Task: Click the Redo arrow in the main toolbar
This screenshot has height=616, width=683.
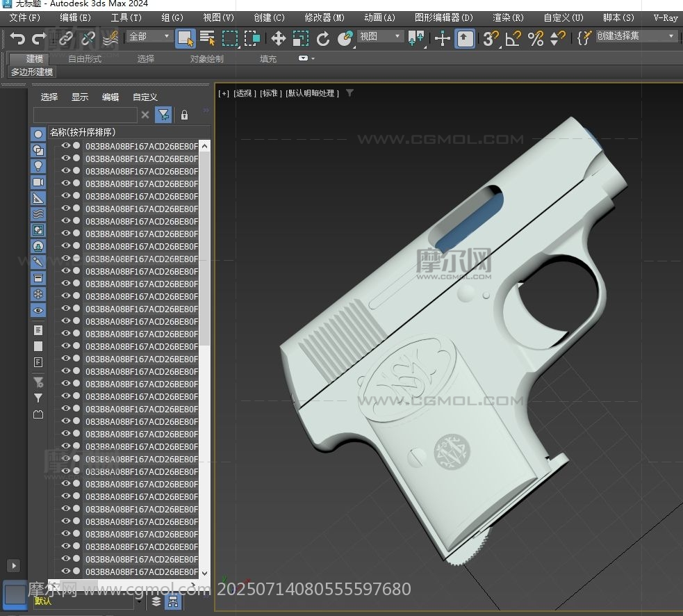Action: point(39,38)
